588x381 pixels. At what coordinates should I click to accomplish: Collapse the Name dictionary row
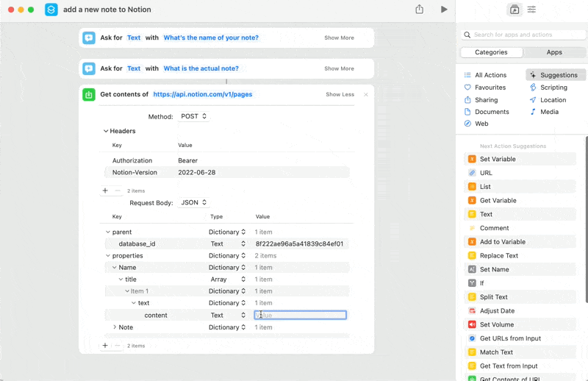[115, 268]
